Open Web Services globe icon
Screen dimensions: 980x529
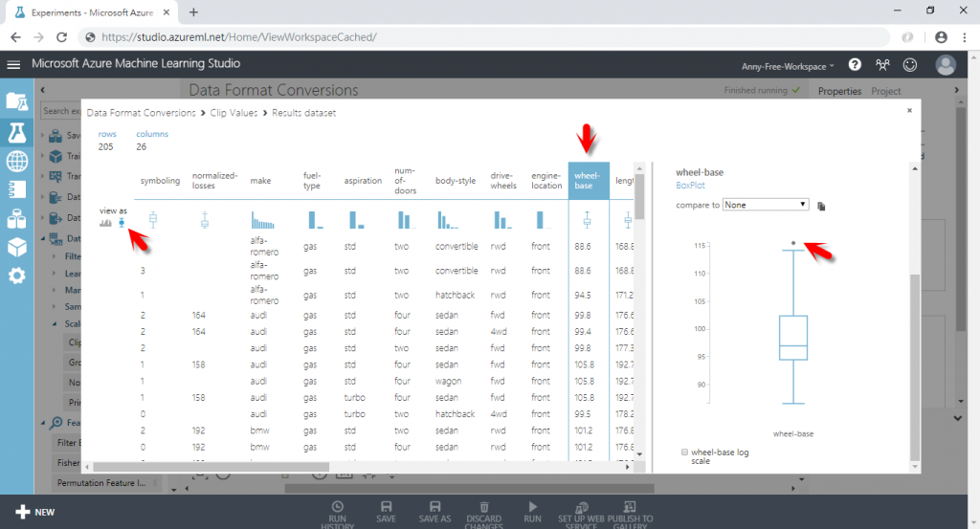click(17, 161)
